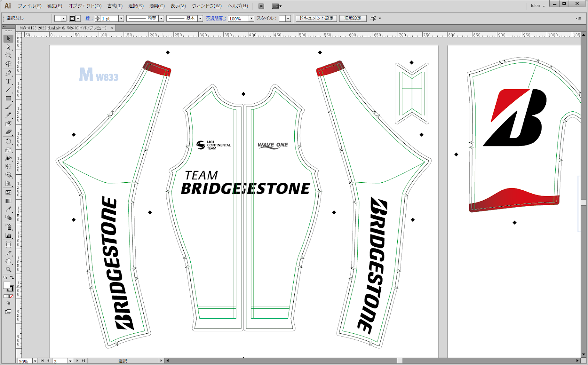The height and width of the screenshot is (365, 588).
Task: Select the Pen tool
Action: pos(8,73)
